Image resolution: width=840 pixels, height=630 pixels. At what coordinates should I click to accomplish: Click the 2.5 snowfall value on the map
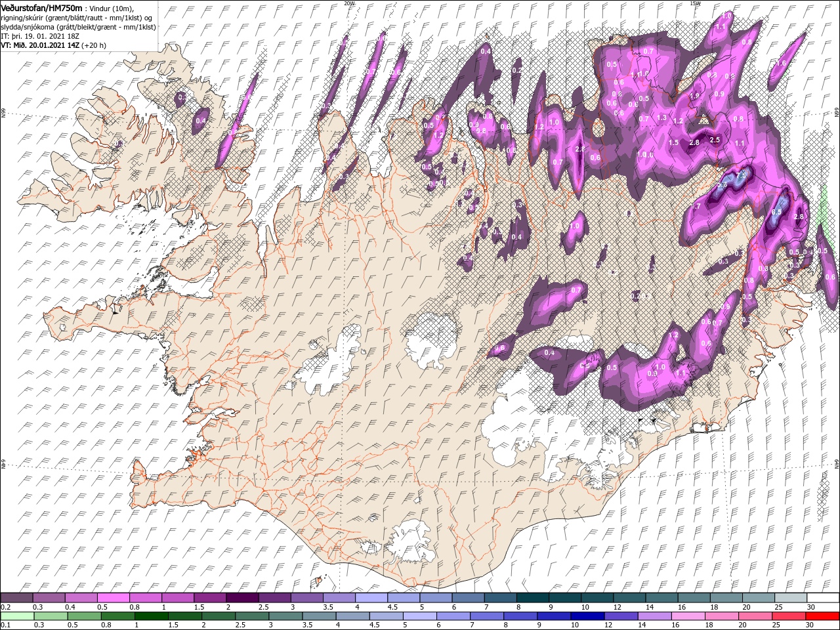[715, 140]
